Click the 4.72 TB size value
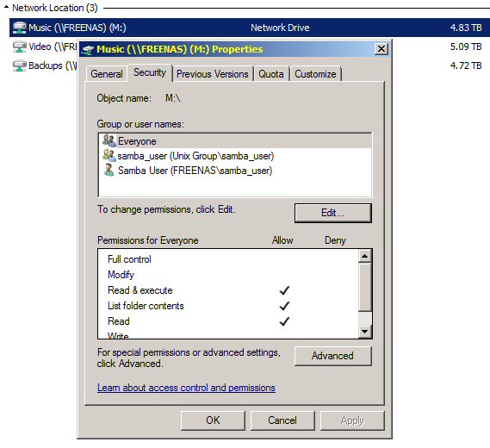490x448 pixels. pos(466,65)
